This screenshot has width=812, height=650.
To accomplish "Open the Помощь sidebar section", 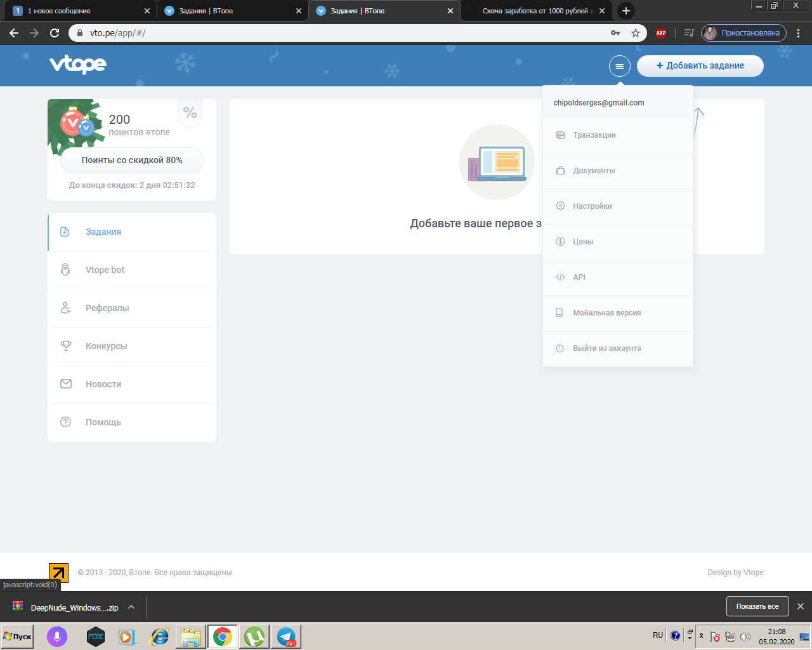I will 132,423.
